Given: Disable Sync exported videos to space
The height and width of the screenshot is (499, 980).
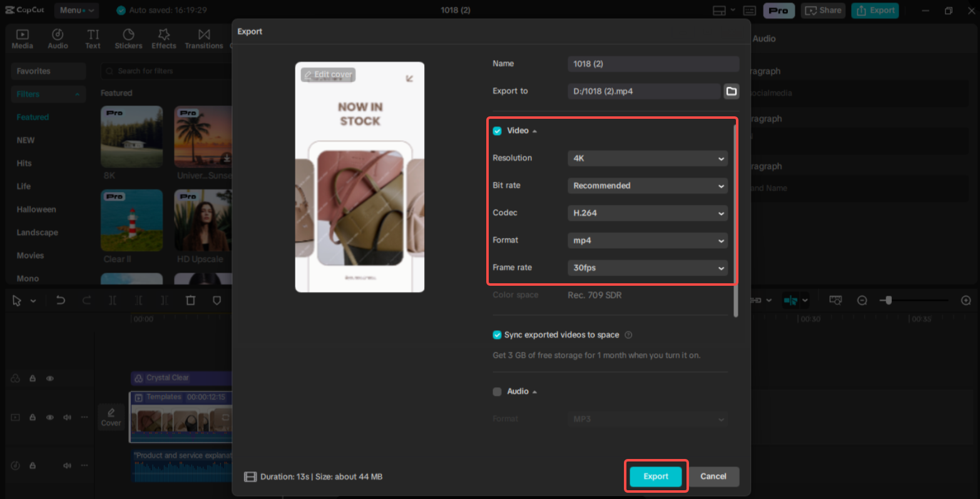Looking at the screenshot, I should tap(497, 335).
